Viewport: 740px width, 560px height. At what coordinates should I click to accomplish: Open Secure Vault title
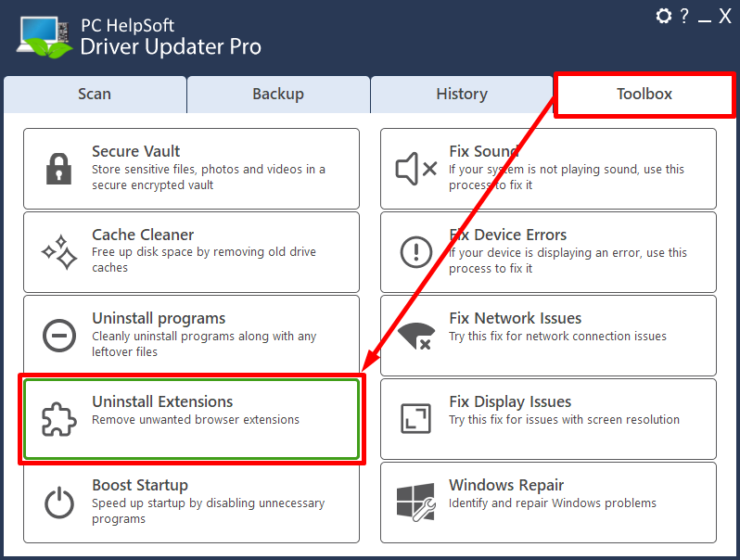(x=136, y=151)
